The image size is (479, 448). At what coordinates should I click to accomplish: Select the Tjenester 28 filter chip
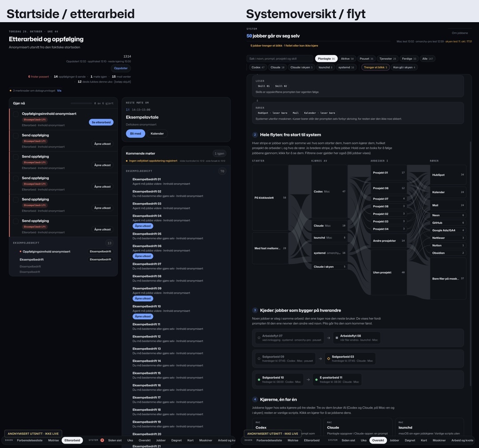[x=387, y=59]
